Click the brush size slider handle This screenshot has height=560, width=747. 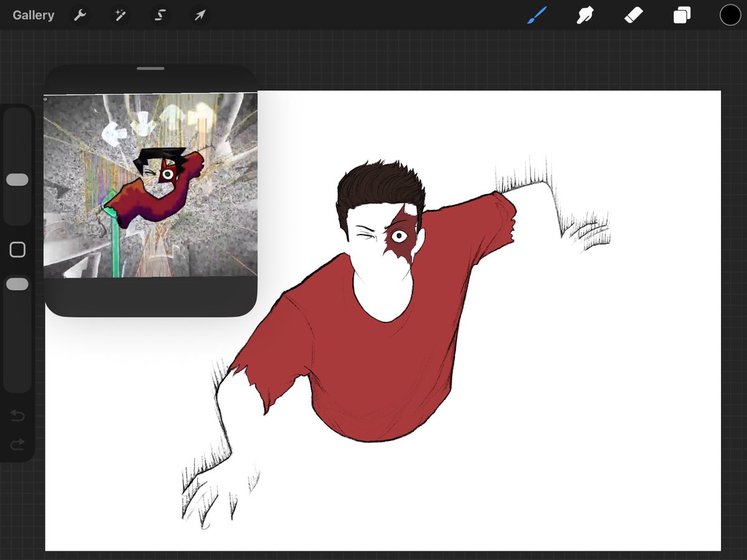click(17, 180)
